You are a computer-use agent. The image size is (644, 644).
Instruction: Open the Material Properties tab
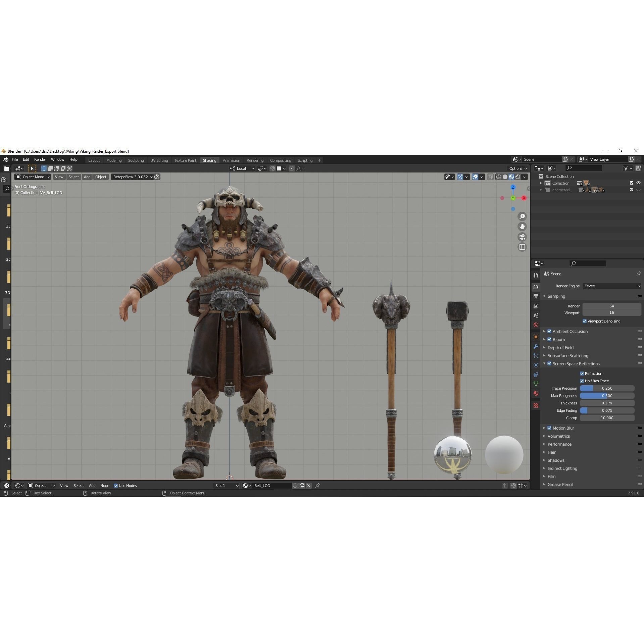coord(536,393)
